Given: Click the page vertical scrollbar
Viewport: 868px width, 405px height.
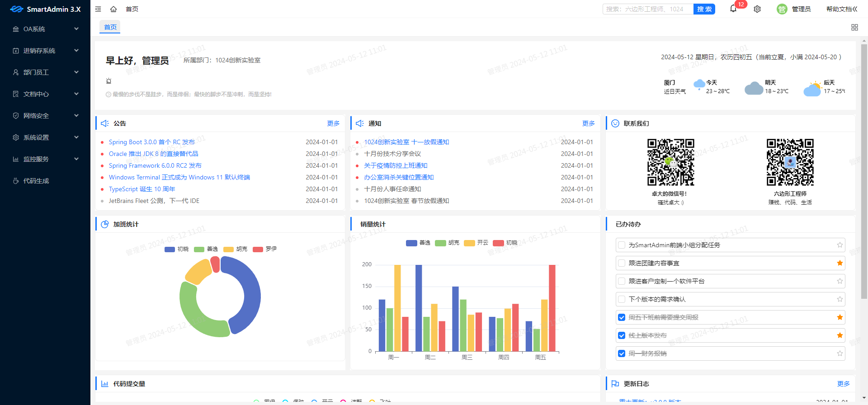Looking at the screenshot, I should [864, 172].
